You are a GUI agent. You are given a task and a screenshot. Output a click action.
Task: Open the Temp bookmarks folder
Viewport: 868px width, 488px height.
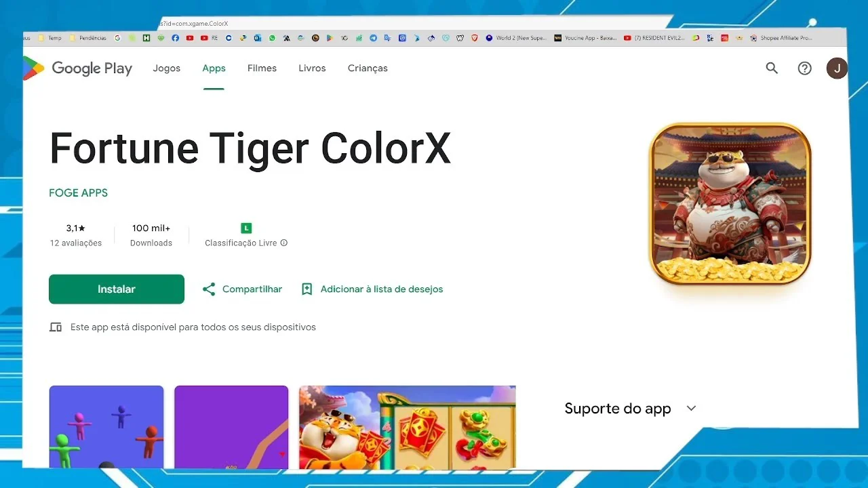point(51,38)
